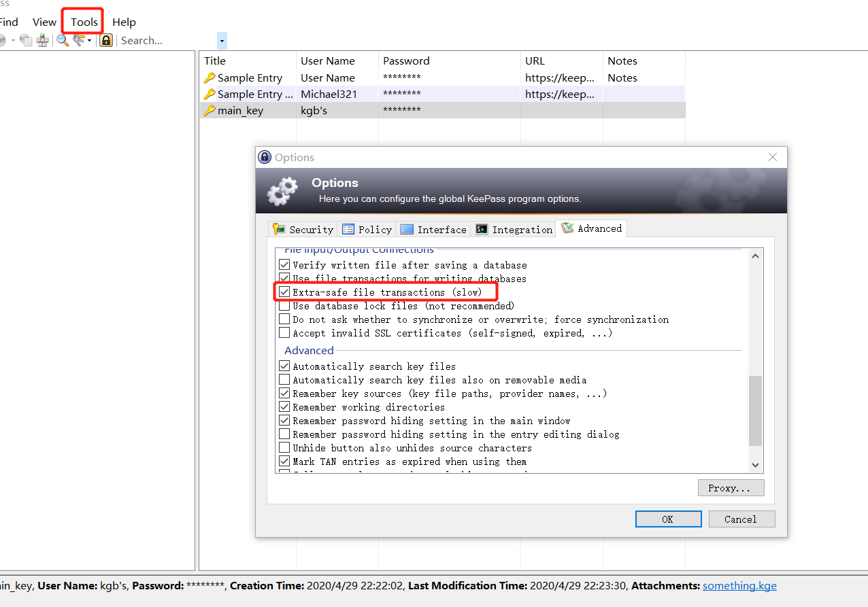Image resolution: width=868 pixels, height=607 pixels.
Task: Click the key icon of first Sample Entry
Action: point(210,77)
